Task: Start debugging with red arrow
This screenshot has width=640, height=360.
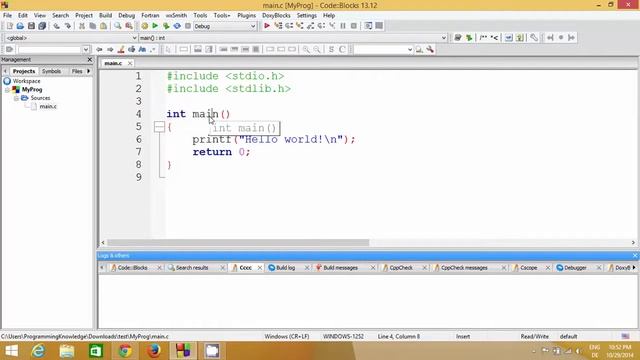Action: (x=267, y=26)
